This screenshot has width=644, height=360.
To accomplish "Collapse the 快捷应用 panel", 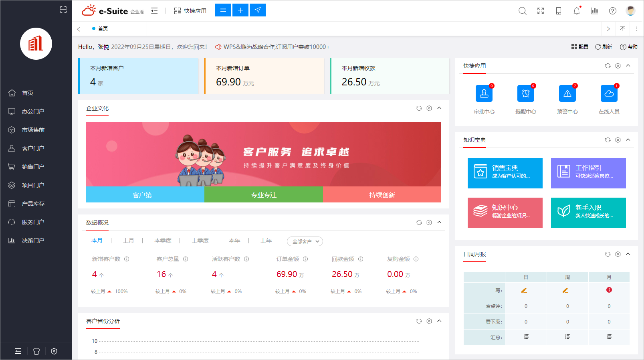I will click(628, 66).
